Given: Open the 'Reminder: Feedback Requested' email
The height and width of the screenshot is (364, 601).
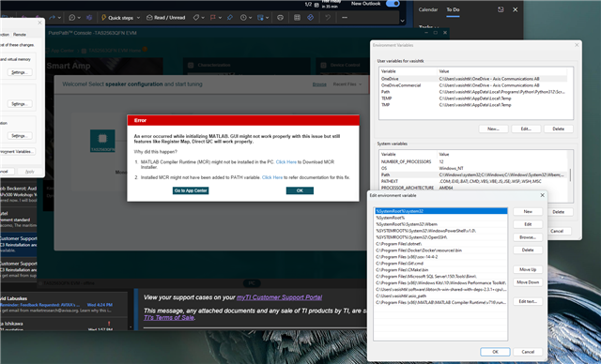Looking at the screenshot, I should click(x=63, y=305).
